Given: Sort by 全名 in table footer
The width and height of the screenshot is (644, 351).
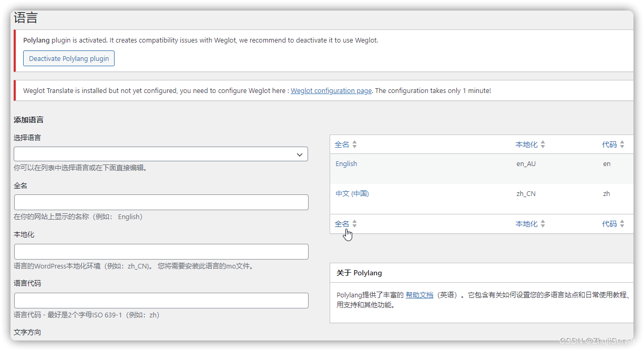Looking at the screenshot, I should [342, 224].
